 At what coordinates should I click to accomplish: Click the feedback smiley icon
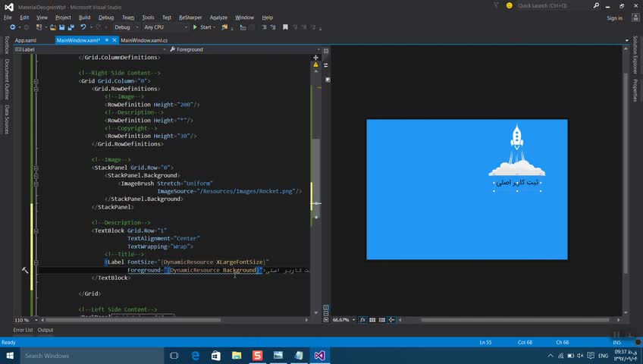tap(510, 5)
